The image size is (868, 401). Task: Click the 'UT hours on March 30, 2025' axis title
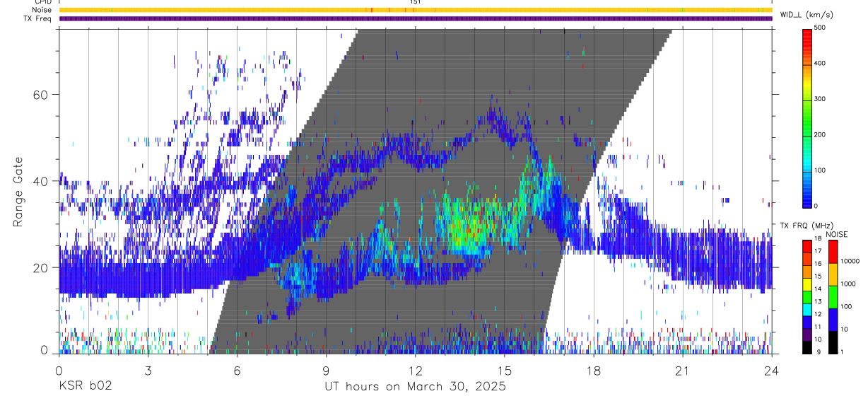point(415,387)
